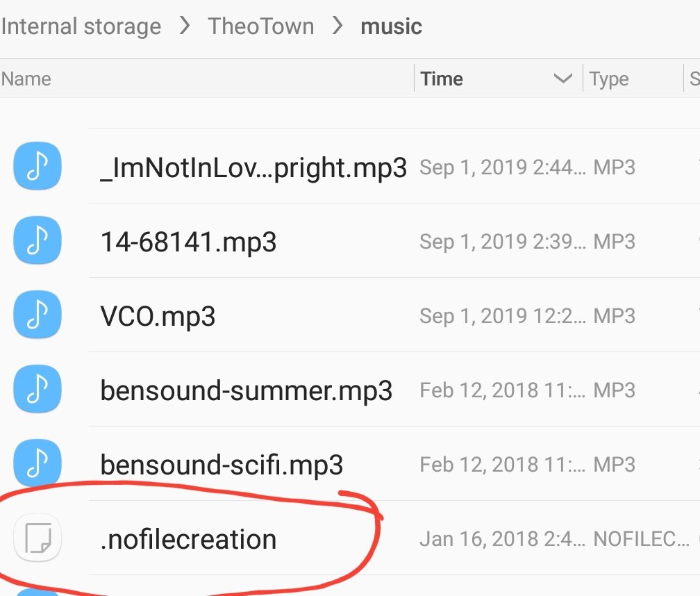
Task: Select bensound-scifi.mp3 file name
Action: tap(222, 465)
